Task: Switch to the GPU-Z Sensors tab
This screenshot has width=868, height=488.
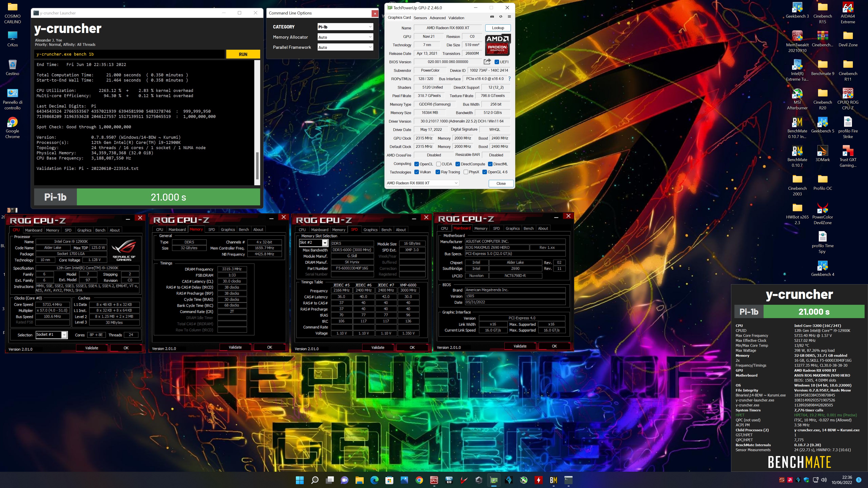Action: point(420,18)
